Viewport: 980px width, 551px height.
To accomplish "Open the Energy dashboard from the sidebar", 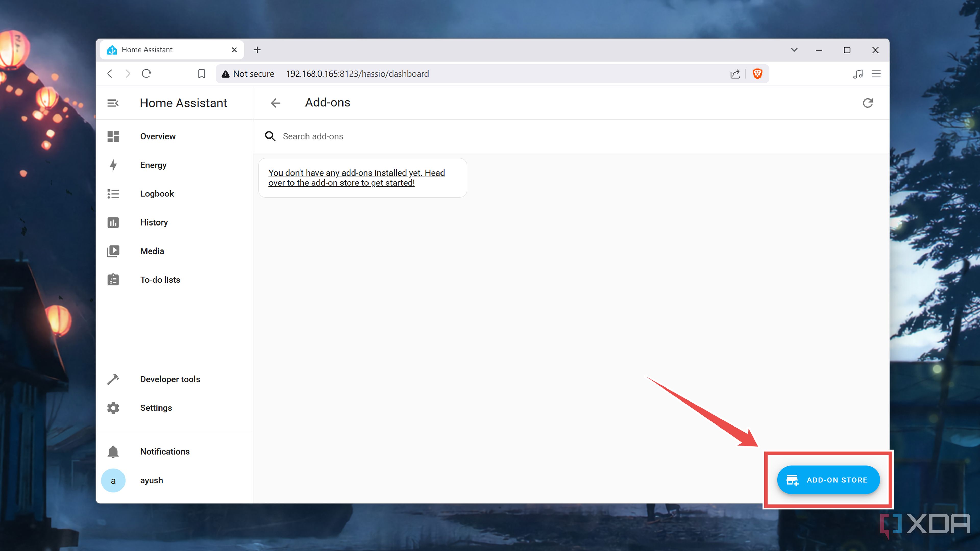I will 153,165.
